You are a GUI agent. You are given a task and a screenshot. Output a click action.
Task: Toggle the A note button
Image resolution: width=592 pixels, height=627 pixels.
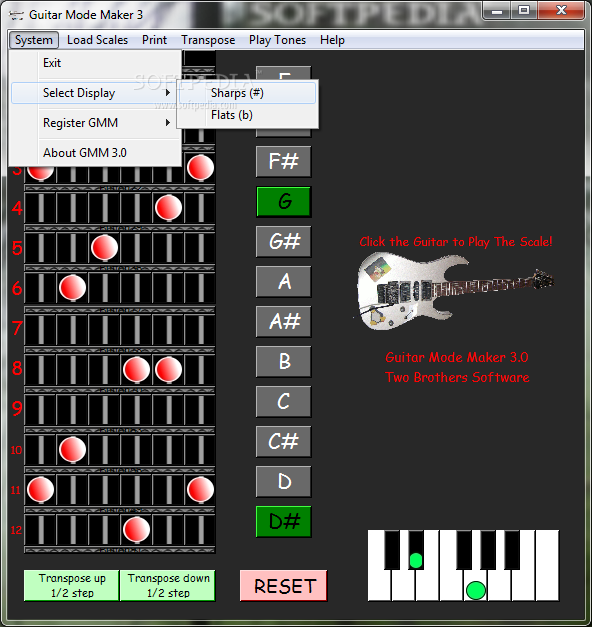tap(284, 282)
